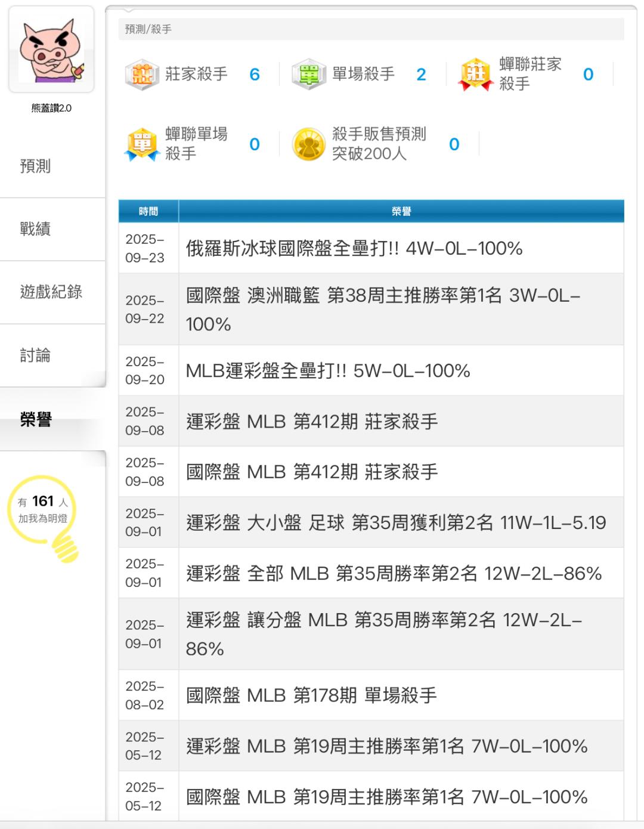
Task: Click the 榮譽 column header in table
Action: click(401, 211)
